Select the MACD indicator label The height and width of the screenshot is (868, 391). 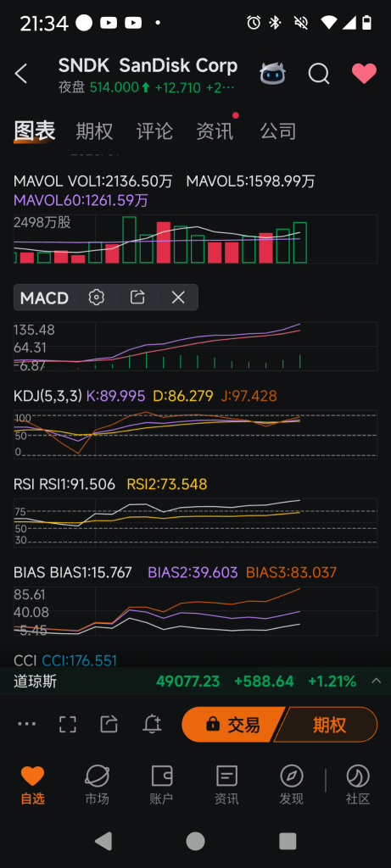click(x=44, y=298)
